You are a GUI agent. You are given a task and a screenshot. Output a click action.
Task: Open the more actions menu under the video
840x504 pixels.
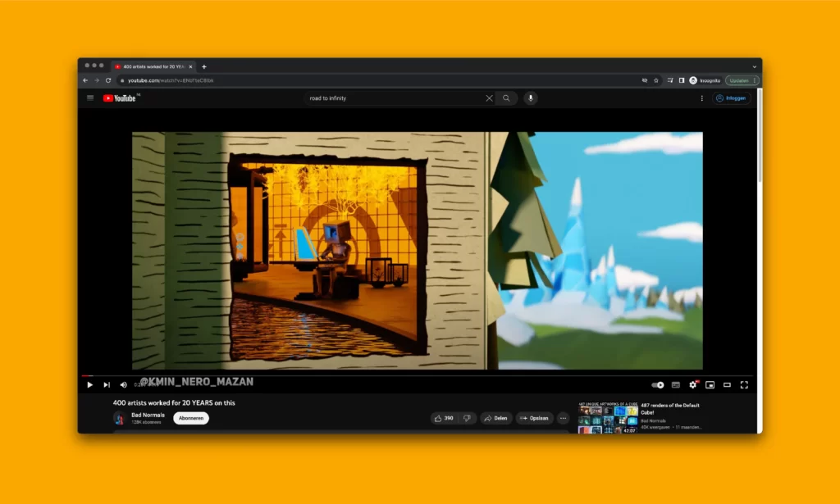pyautogui.click(x=563, y=419)
